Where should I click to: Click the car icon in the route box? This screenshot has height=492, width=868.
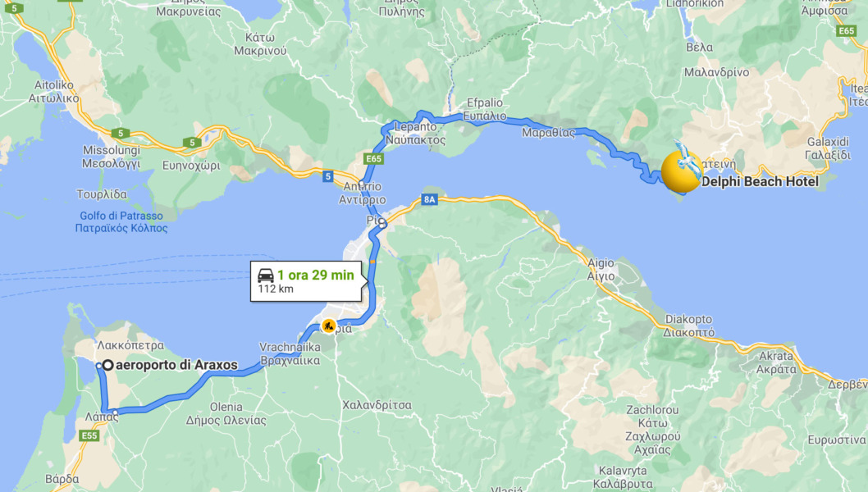pyautogui.click(x=266, y=275)
